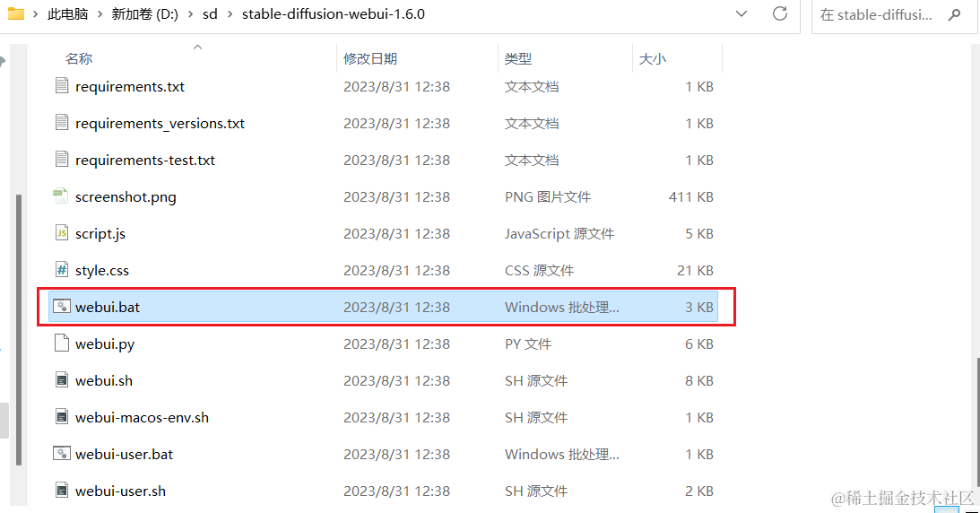
Task: Click the CSS 源文件 type cell
Action: (x=540, y=271)
